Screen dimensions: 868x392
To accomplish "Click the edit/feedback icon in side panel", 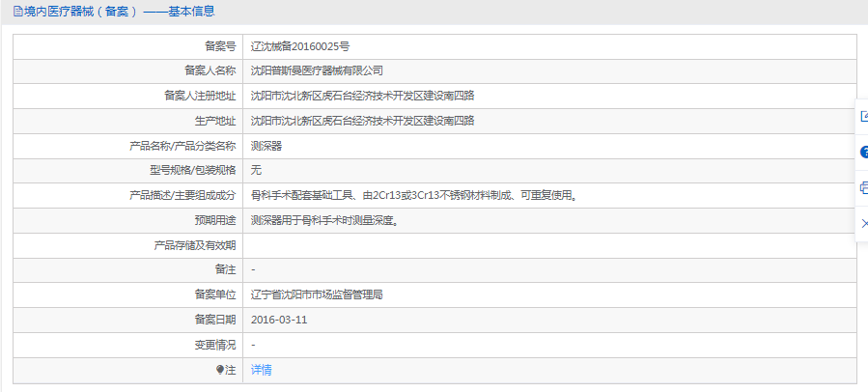I will click(x=863, y=116).
